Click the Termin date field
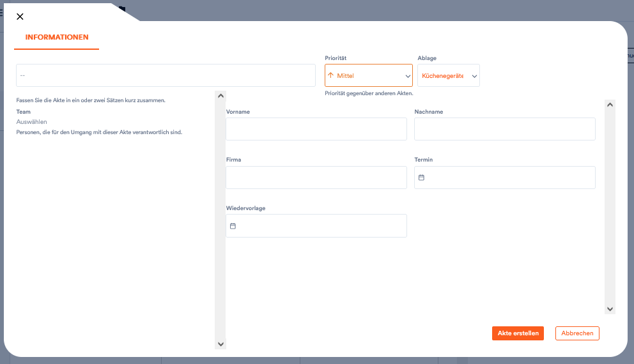The height and width of the screenshot is (364, 634). pyautogui.click(x=505, y=178)
